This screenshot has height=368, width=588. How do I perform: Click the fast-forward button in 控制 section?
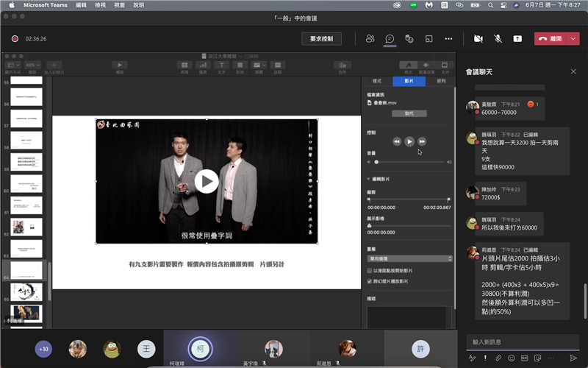[x=422, y=141]
